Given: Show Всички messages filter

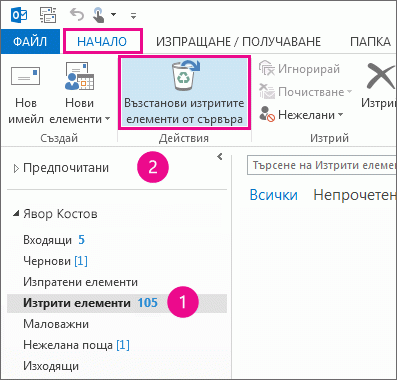Looking at the screenshot, I should (x=274, y=195).
